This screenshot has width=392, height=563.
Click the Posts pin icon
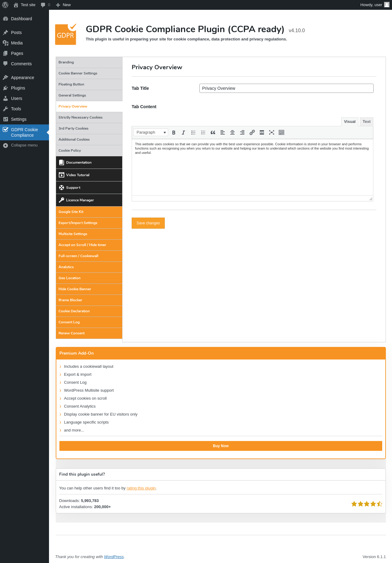6,32
